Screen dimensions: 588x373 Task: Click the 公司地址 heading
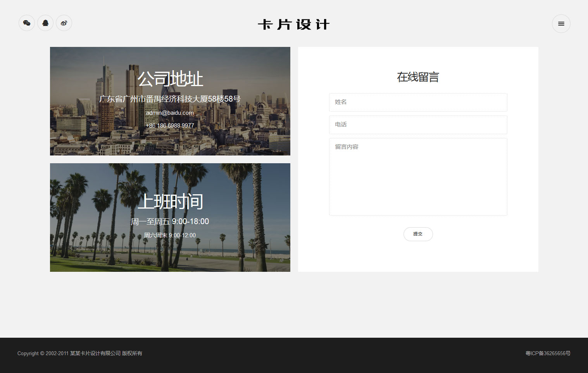pyautogui.click(x=170, y=79)
